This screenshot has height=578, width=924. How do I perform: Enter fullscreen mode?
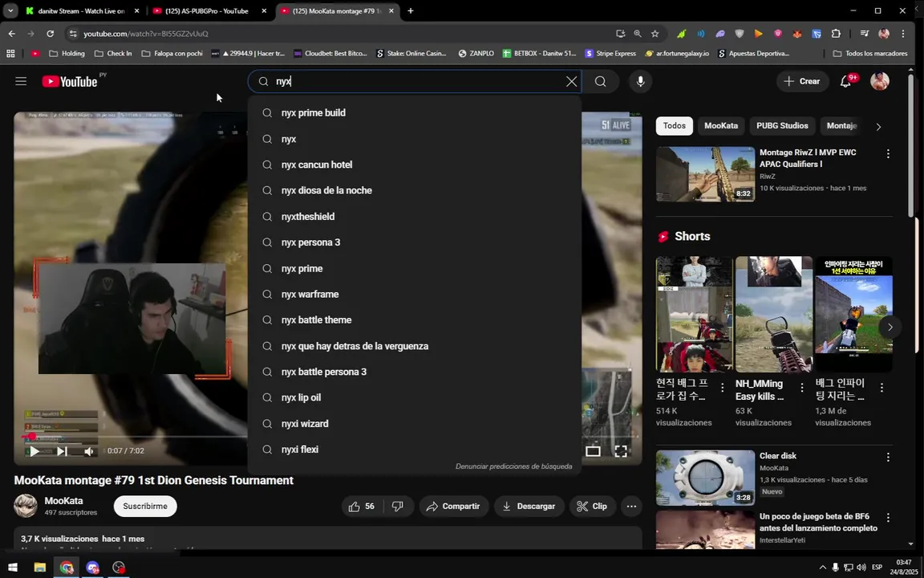pos(621,451)
